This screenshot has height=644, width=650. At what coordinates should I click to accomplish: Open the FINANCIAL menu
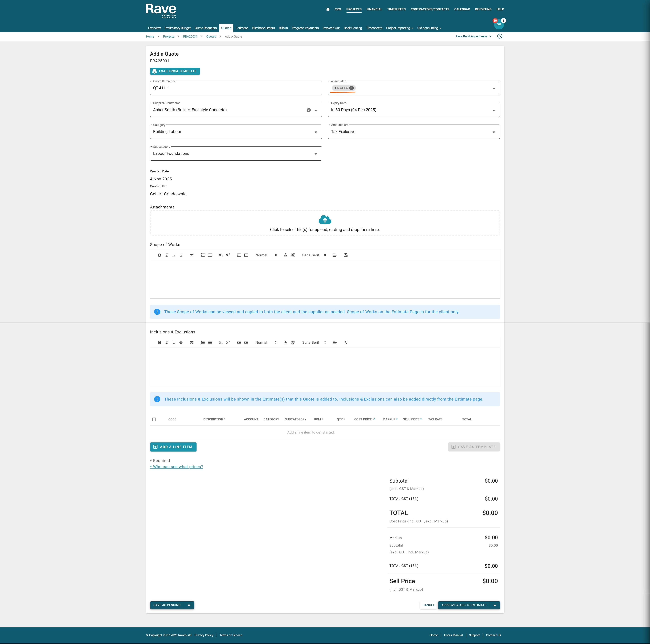coord(374,9)
